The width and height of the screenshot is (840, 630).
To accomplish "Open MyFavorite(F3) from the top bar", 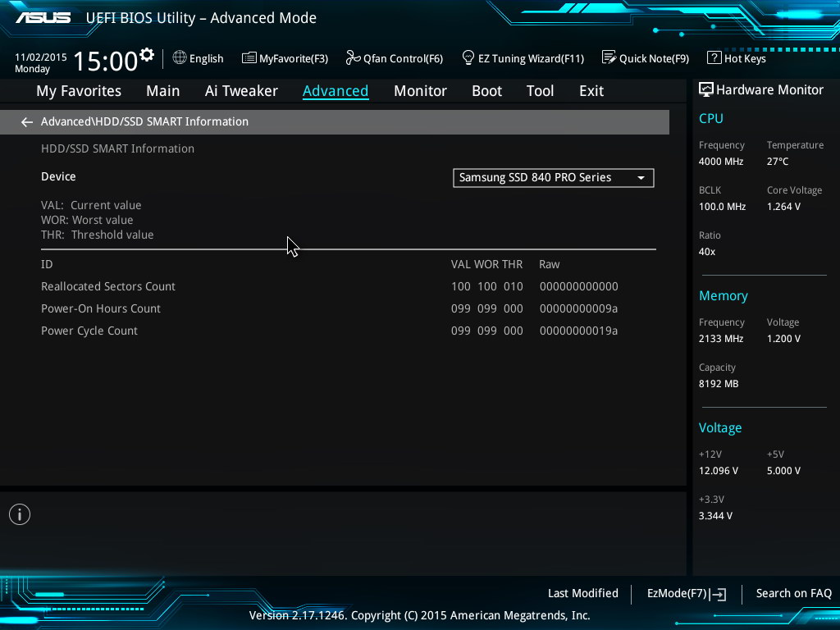I will click(x=285, y=58).
